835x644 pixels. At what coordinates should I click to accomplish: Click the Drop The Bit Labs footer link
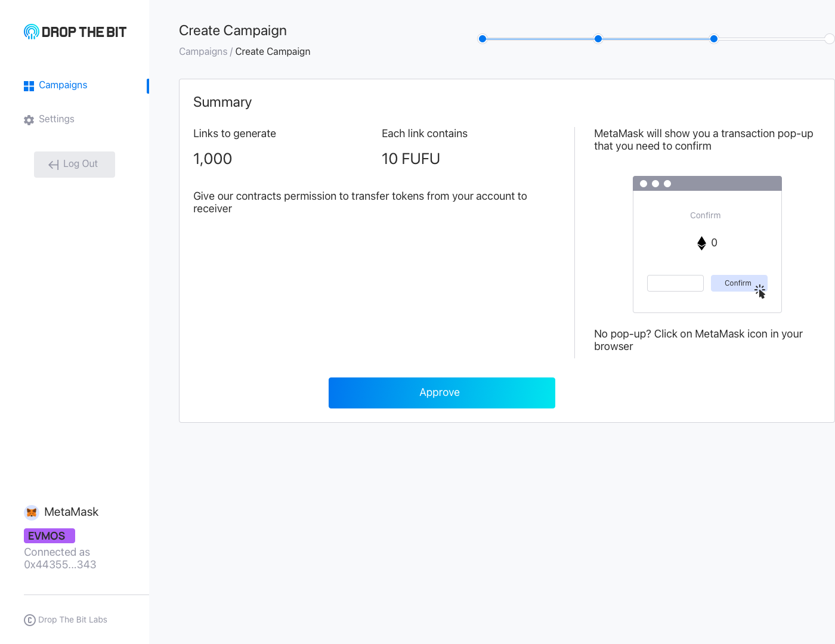[73, 620]
